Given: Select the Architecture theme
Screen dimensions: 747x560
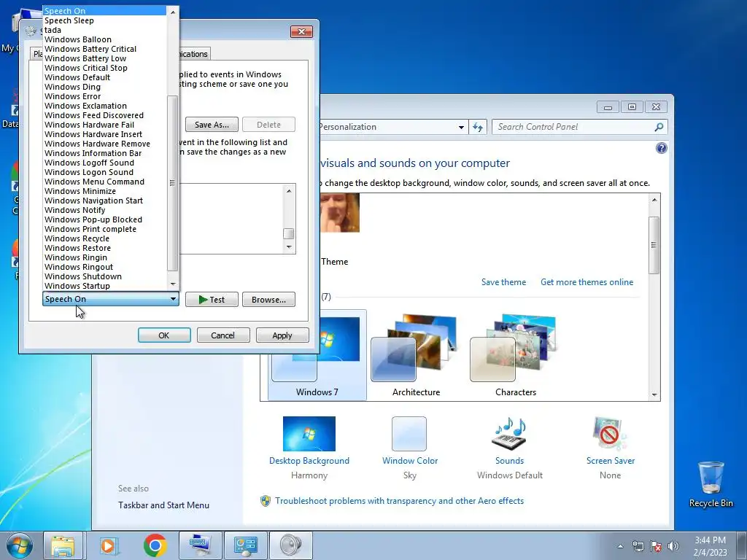Looking at the screenshot, I should pyautogui.click(x=416, y=355).
